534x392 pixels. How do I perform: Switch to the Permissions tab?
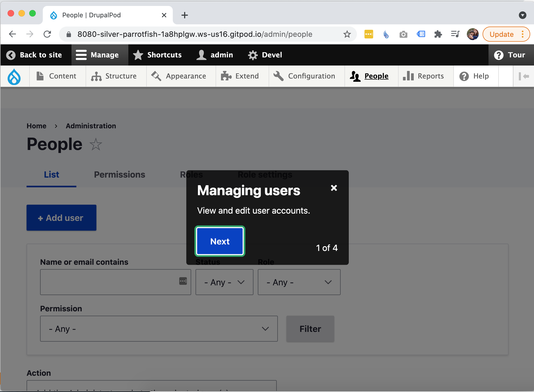coord(119,175)
